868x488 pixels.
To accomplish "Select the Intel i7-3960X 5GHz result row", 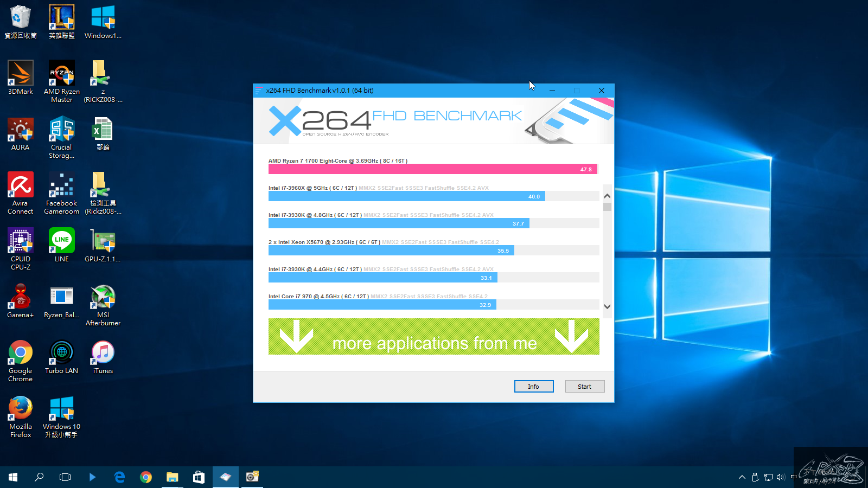I will 434,193.
